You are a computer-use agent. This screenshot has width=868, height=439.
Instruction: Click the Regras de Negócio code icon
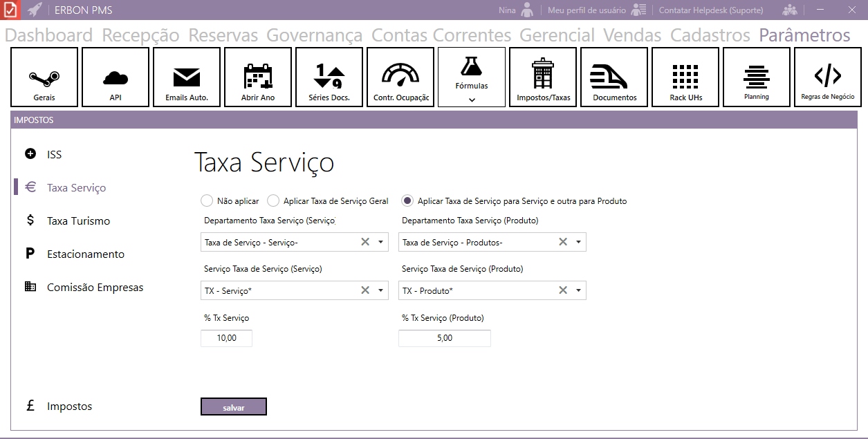coord(827,75)
